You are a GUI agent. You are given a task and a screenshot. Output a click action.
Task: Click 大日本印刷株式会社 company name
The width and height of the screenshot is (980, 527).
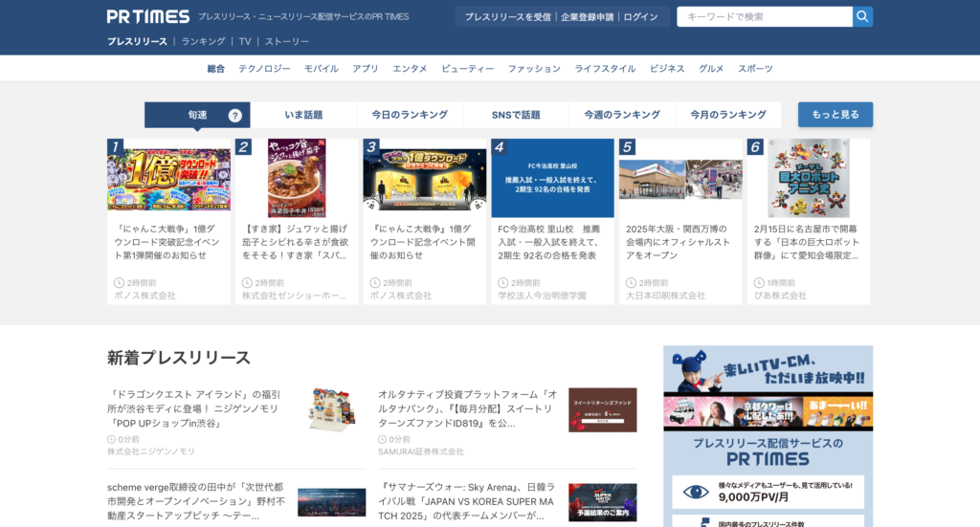point(666,296)
